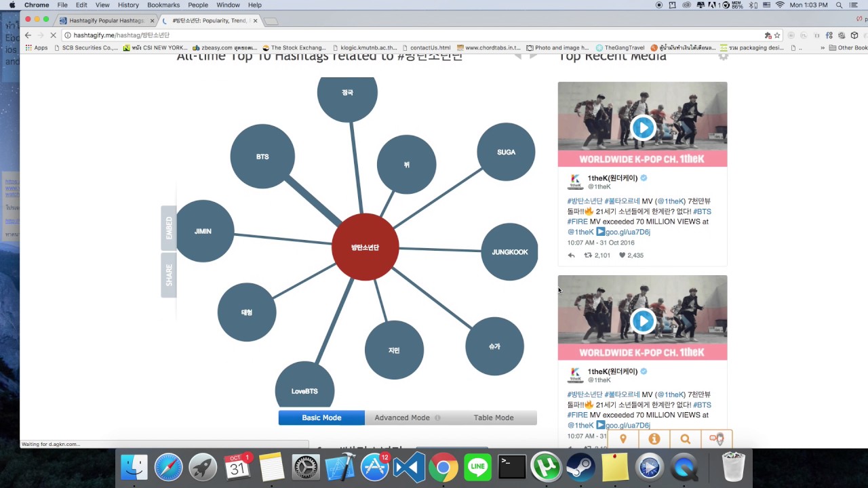Click #불타오르네 hashtag in first tweet
The height and width of the screenshot is (488, 868).
[x=621, y=201]
